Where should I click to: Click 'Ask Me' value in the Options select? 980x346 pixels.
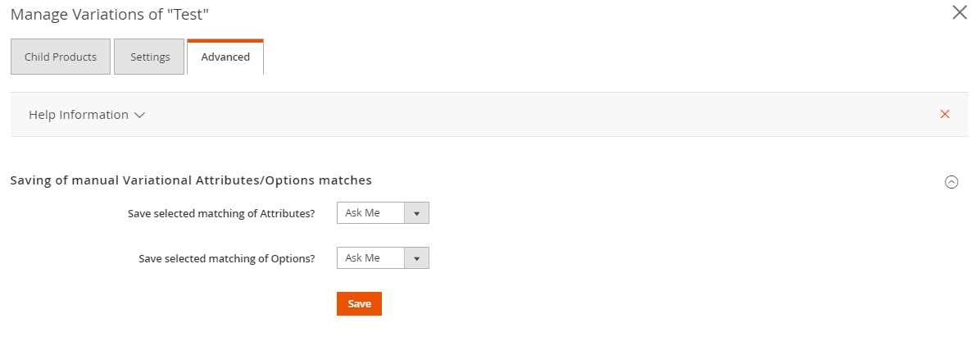363,258
